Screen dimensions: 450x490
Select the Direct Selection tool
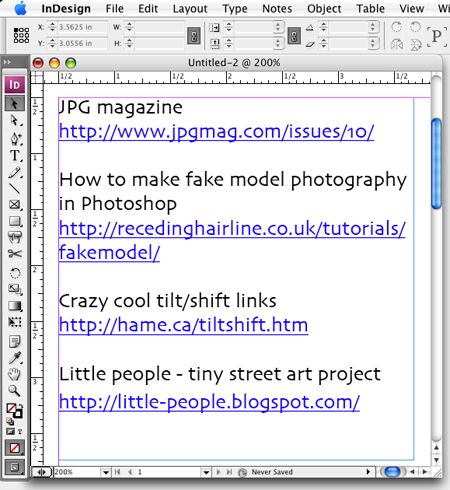[x=14, y=121]
